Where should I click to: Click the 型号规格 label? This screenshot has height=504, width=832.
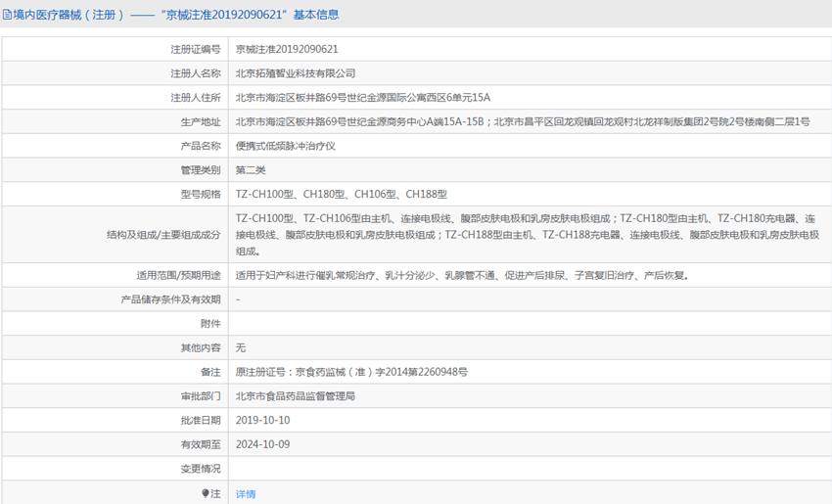click(x=201, y=194)
